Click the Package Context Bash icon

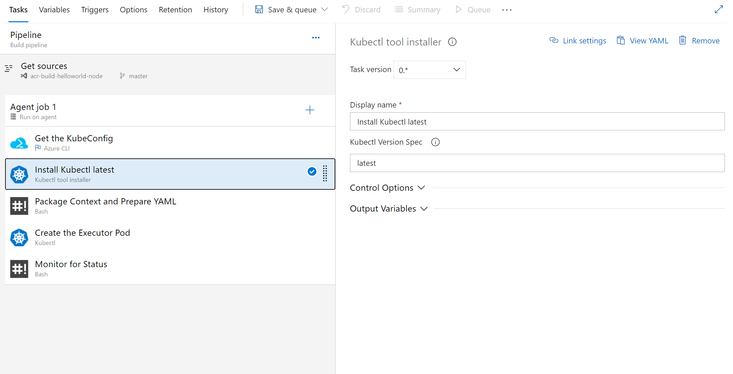click(x=19, y=206)
